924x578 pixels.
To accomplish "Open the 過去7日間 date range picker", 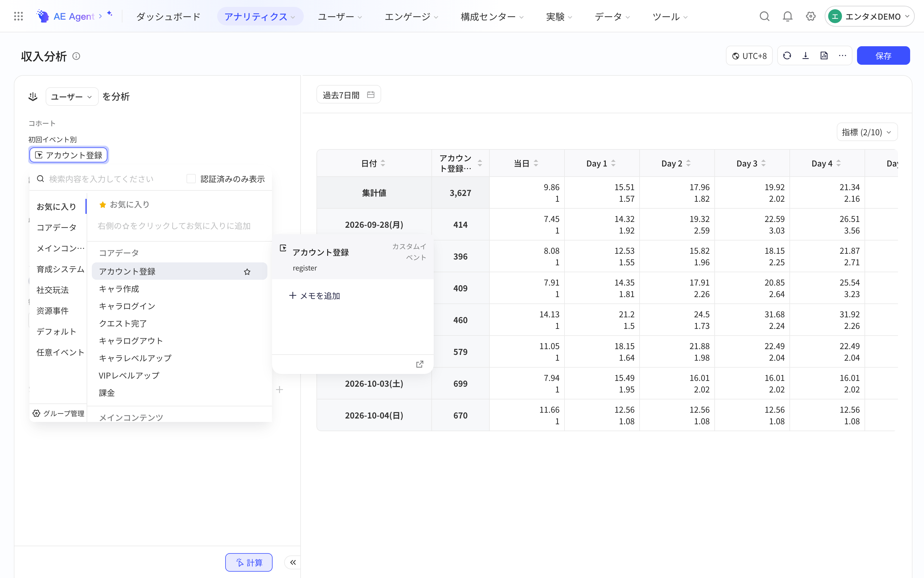I will (349, 95).
